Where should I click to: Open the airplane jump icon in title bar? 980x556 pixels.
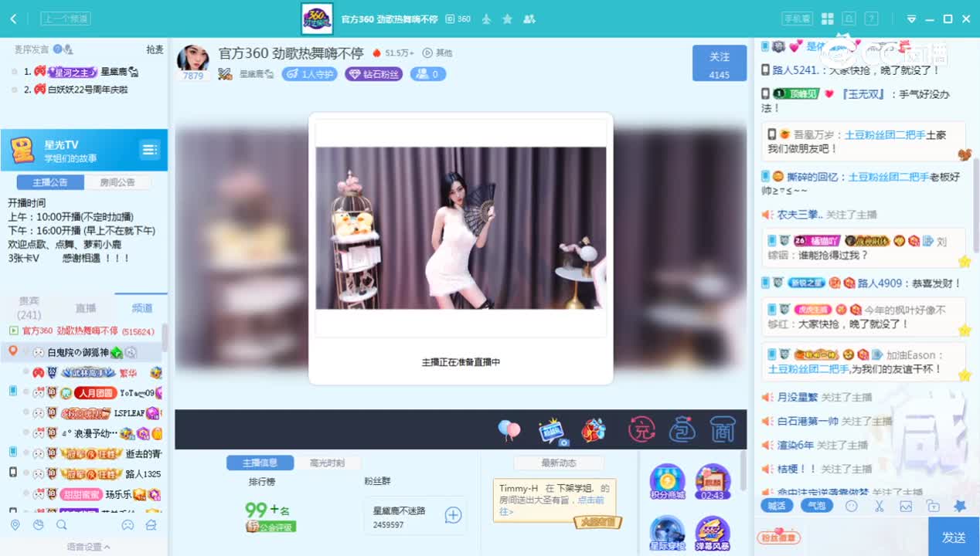coord(486,19)
